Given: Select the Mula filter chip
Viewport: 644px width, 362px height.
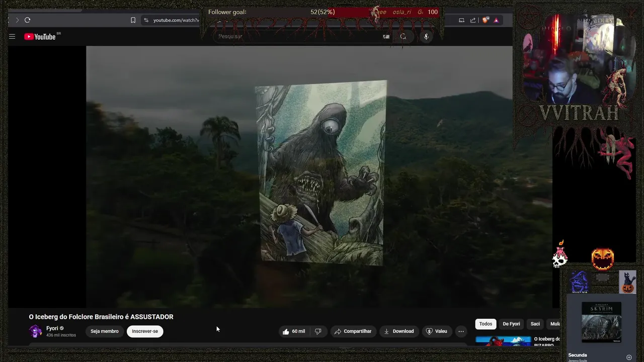Looking at the screenshot, I should pyautogui.click(x=555, y=324).
